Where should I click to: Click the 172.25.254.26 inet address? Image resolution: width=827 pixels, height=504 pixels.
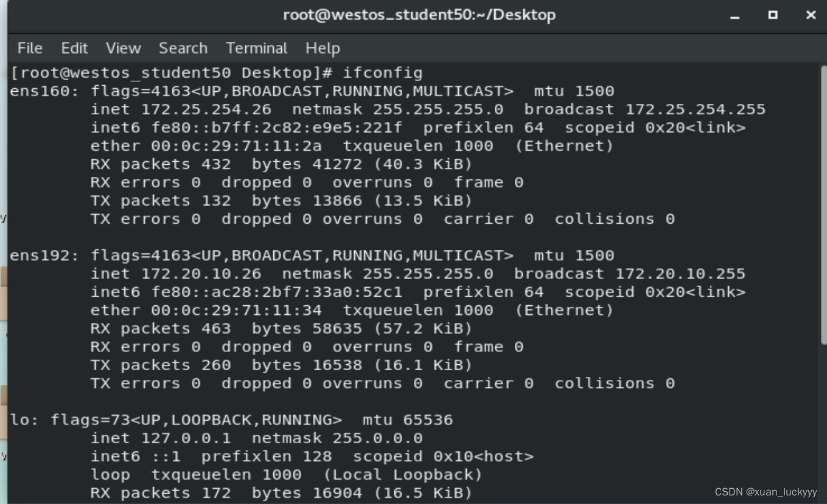[x=206, y=109]
